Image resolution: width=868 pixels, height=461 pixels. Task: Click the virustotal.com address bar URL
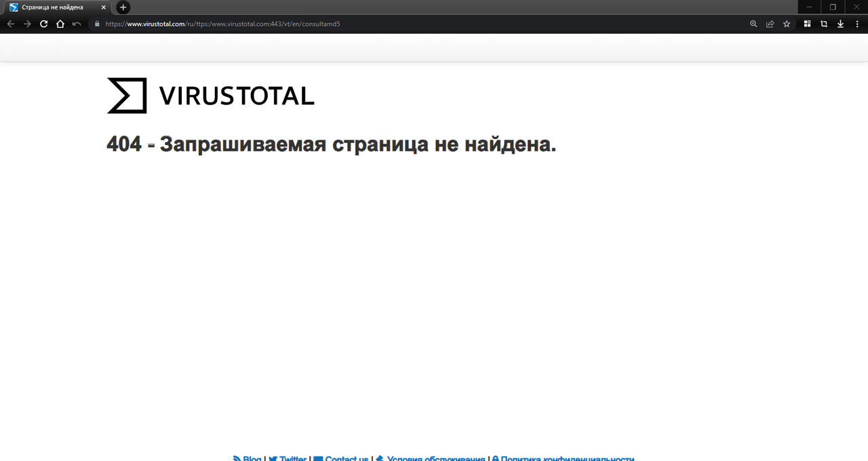coord(222,24)
